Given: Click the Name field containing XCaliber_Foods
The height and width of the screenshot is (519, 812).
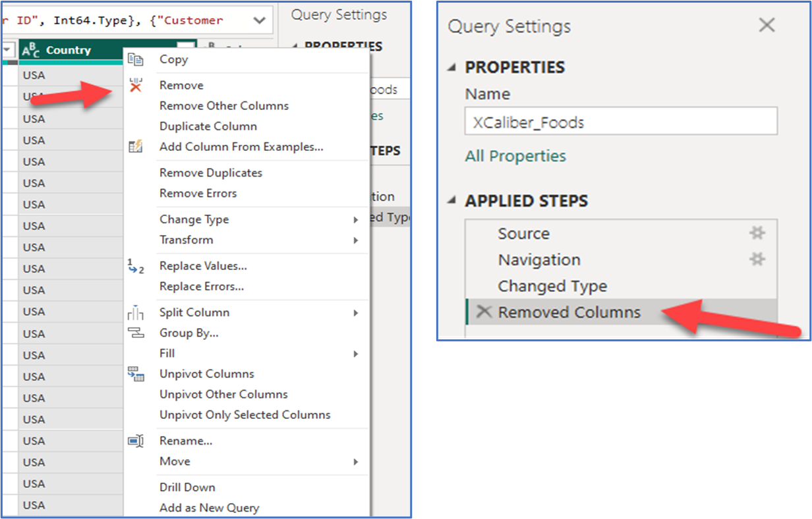Looking at the screenshot, I should click(621, 122).
